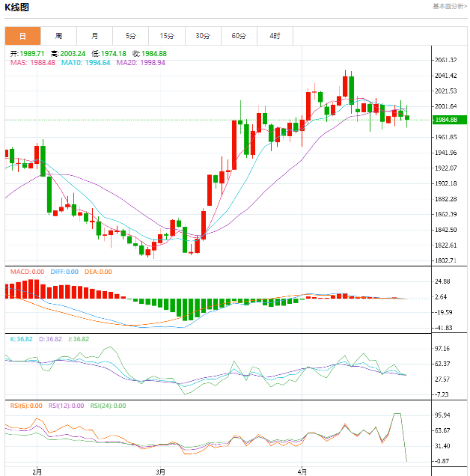Click the -19.59 MACD axis label

coord(443,312)
